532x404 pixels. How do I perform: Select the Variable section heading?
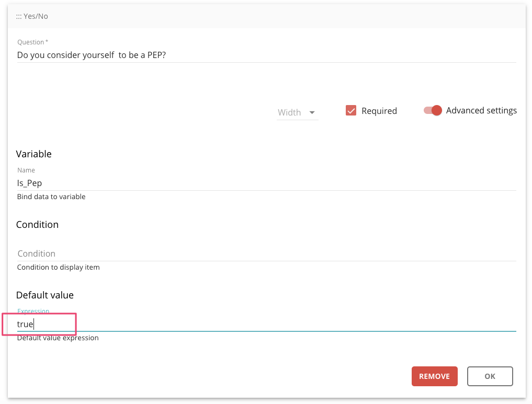[x=34, y=154]
